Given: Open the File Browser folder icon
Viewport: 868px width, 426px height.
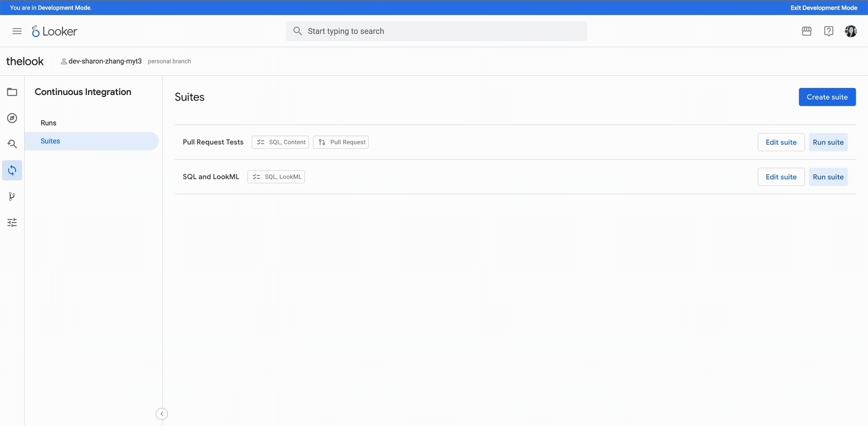Looking at the screenshot, I should [x=12, y=92].
